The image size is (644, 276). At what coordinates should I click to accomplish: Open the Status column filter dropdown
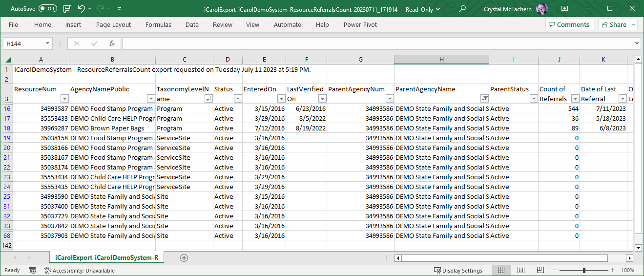[238, 99]
